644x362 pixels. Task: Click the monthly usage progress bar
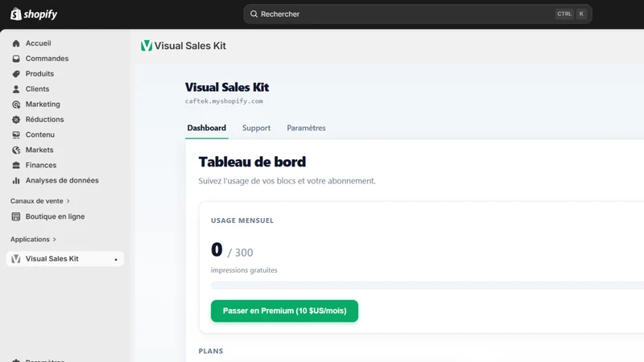(x=427, y=286)
